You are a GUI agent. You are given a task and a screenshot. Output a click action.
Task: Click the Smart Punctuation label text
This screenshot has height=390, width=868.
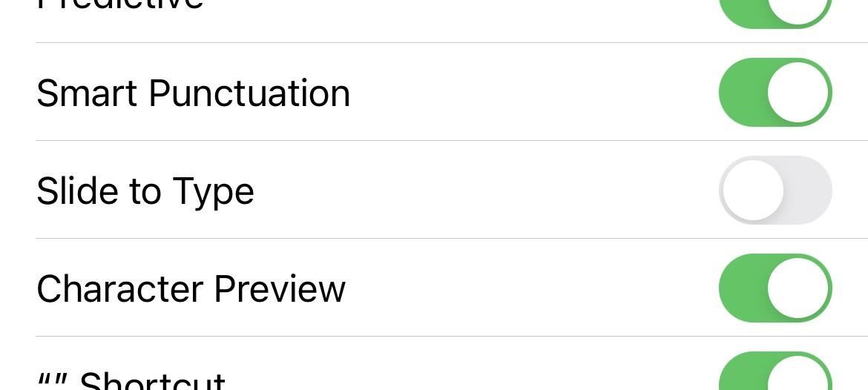click(193, 93)
